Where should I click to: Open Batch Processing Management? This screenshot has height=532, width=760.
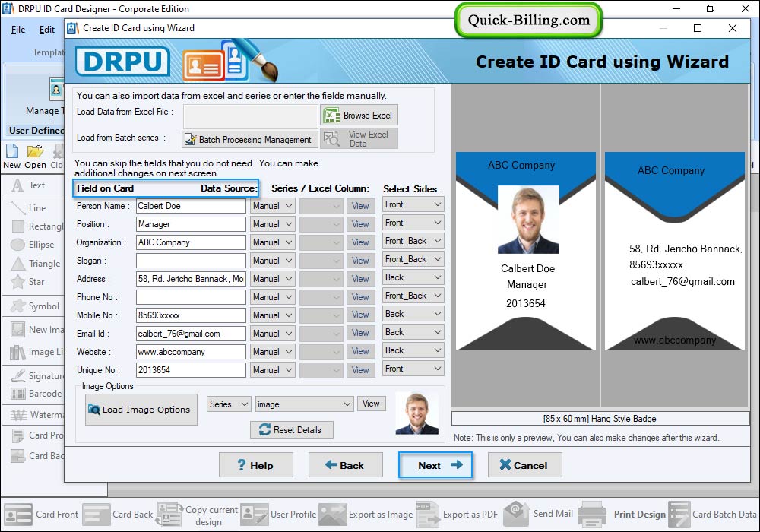click(250, 140)
